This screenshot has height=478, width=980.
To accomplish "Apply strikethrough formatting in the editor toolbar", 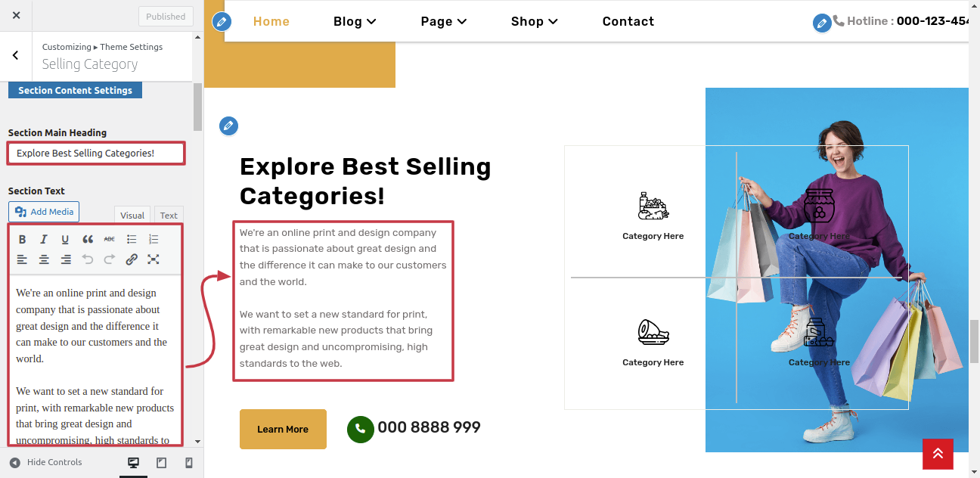I will point(110,240).
